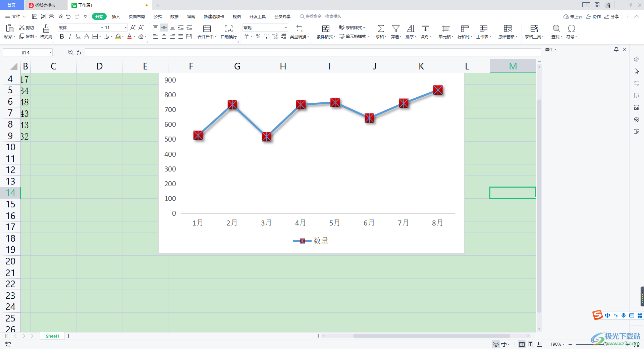Screen dimensions: 644x349
Task: Click the zoom slider handle in status bar
Action: pos(605,344)
